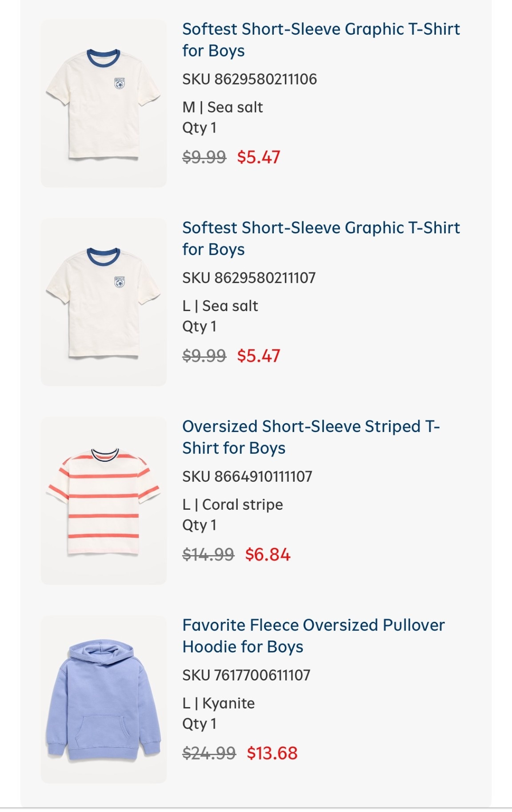Click the $6.84 sale price for the striped t-shirt
This screenshot has width=512, height=812.
[267, 555]
